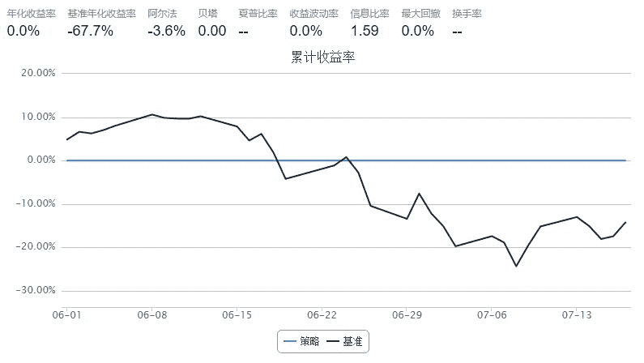
Task: Click the dark 基准 legend line marker
Action: click(334, 342)
